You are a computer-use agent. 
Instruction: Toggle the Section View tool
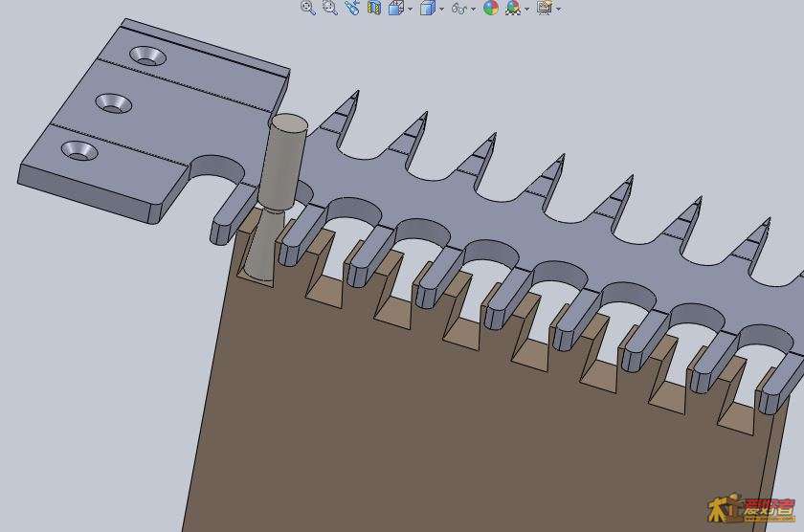click(x=374, y=8)
